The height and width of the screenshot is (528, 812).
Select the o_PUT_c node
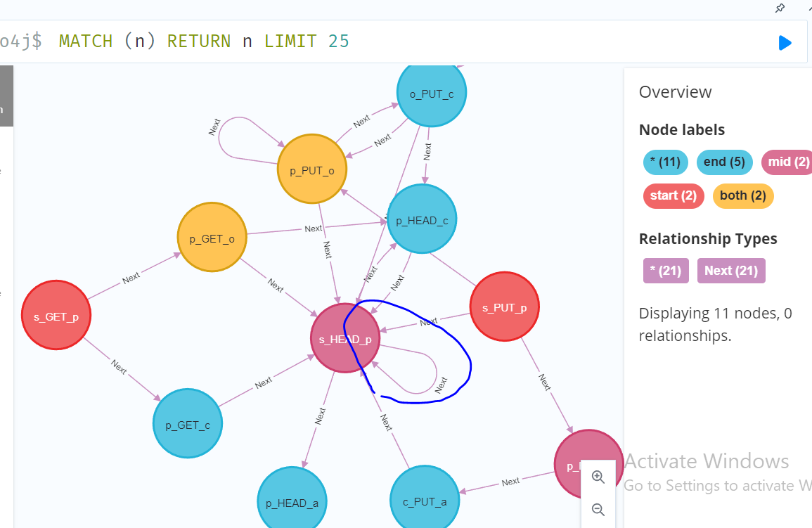coord(432,94)
